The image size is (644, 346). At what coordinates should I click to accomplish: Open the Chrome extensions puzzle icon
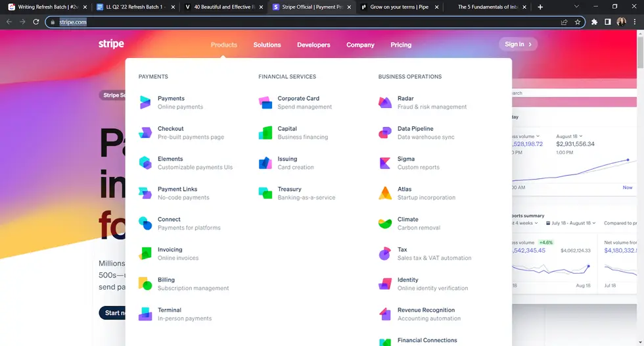pyautogui.click(x=594, y=22)
